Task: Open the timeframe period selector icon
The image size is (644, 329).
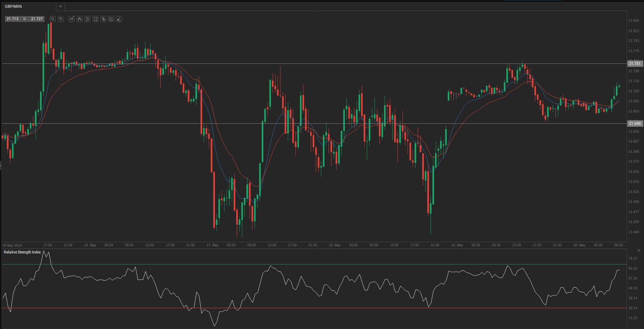Action: (72, 19)
